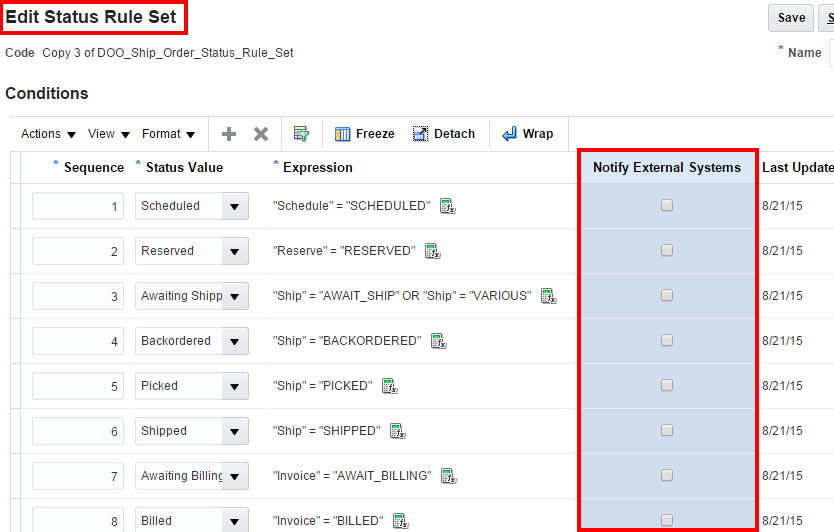Open the query by example filter icon
This screenshot has height=532, width=834.
click(x=302, y=134)
